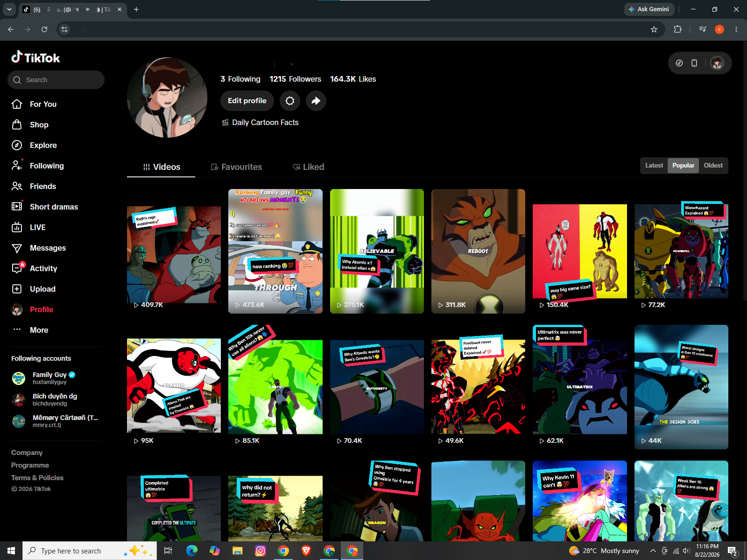Screen dimensions: 747x560
Task: Switch to the Videos tab
Action: click(161, 167)
